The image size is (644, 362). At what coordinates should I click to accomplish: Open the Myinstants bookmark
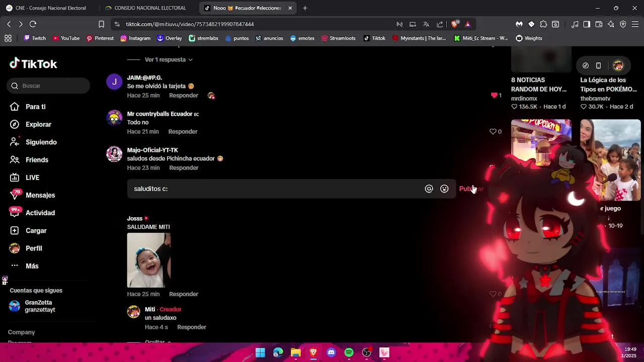tap(419, 38)
